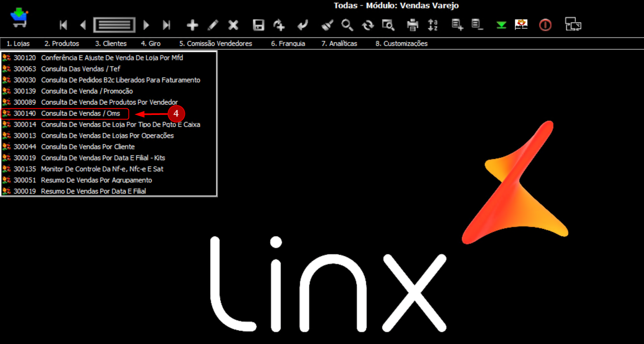Open the 3. Clientes menu
This screenshot has height=344, width=644.
tap(111, 44)
